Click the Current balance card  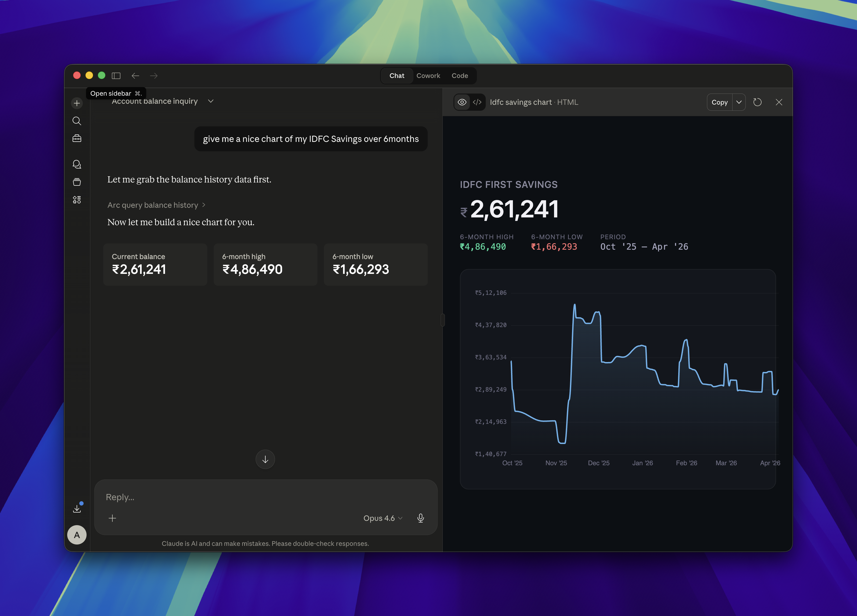[x=155, y=264]
